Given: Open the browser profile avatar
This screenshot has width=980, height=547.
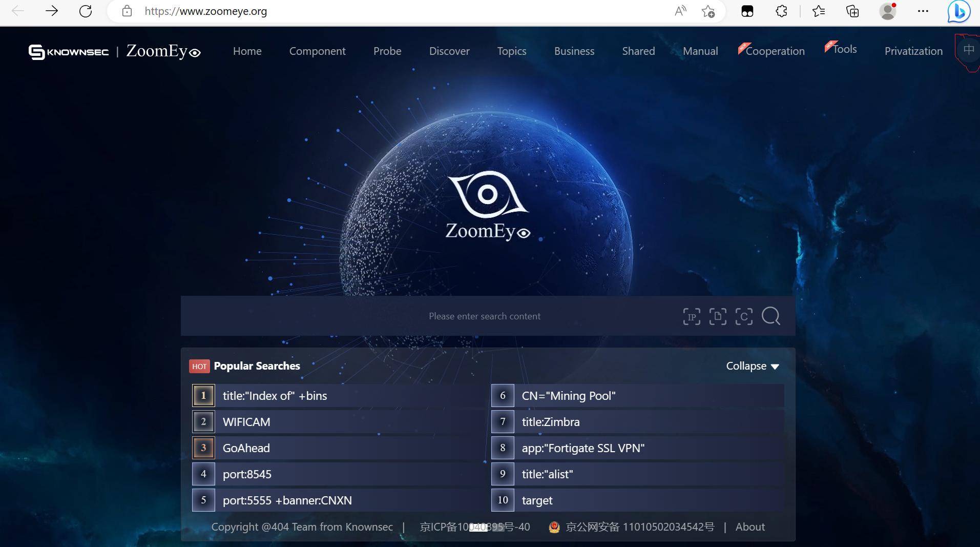Looking at the screenshot, I should point(888,11).
